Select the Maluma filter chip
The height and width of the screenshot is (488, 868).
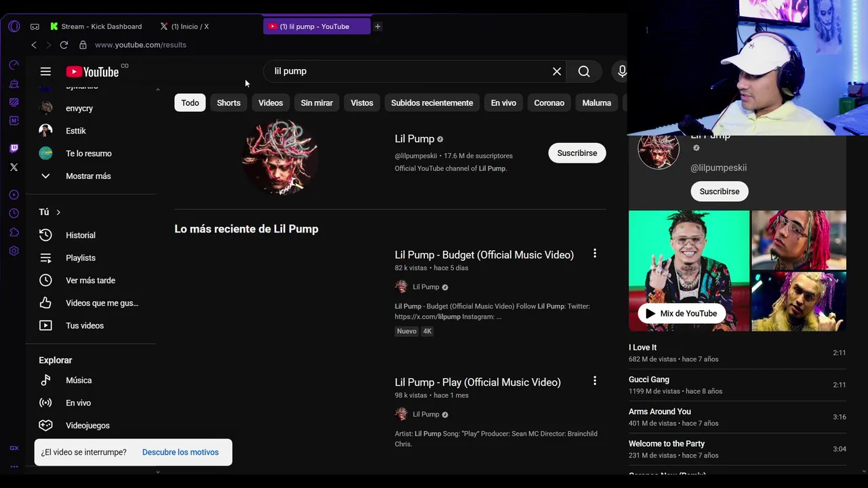coord(597,103)
